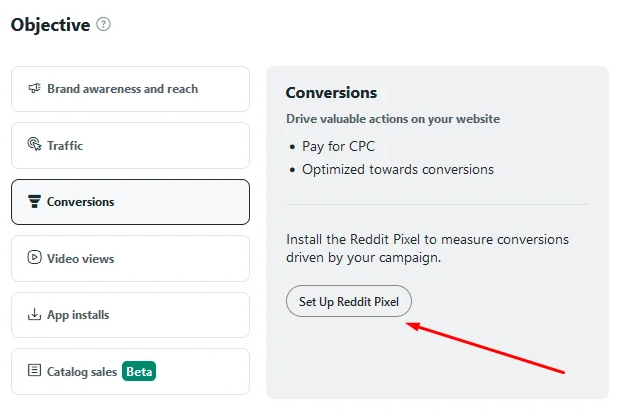617x413 pixels.
Task: Choose the App installs objective label
Action: pyautogui.click(x=78, y=315)
